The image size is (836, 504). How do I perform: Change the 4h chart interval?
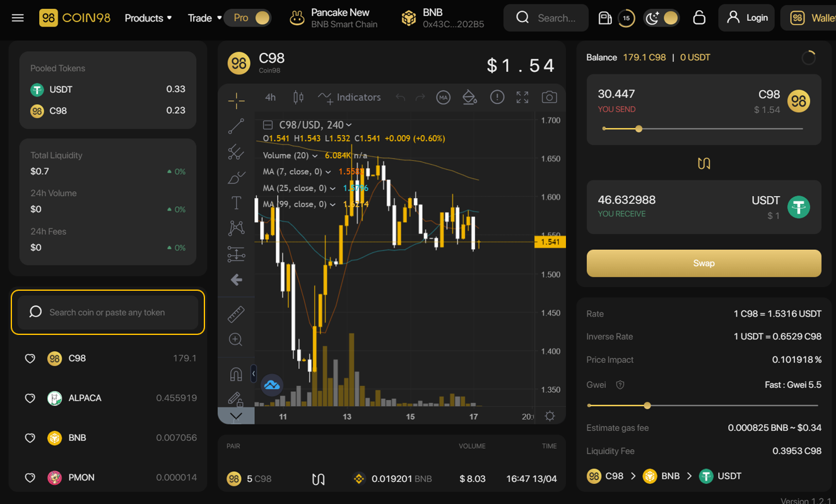pyautogui.click(x=270, y=97)
